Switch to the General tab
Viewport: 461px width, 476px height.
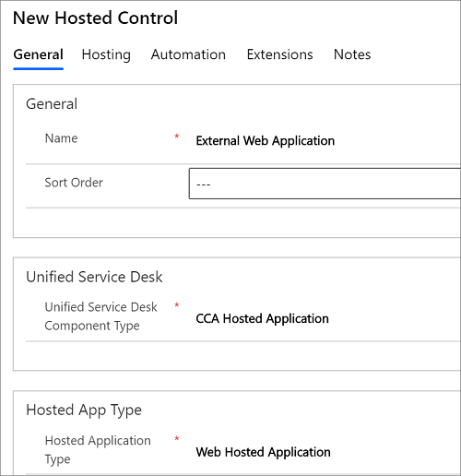pos(39,54)
